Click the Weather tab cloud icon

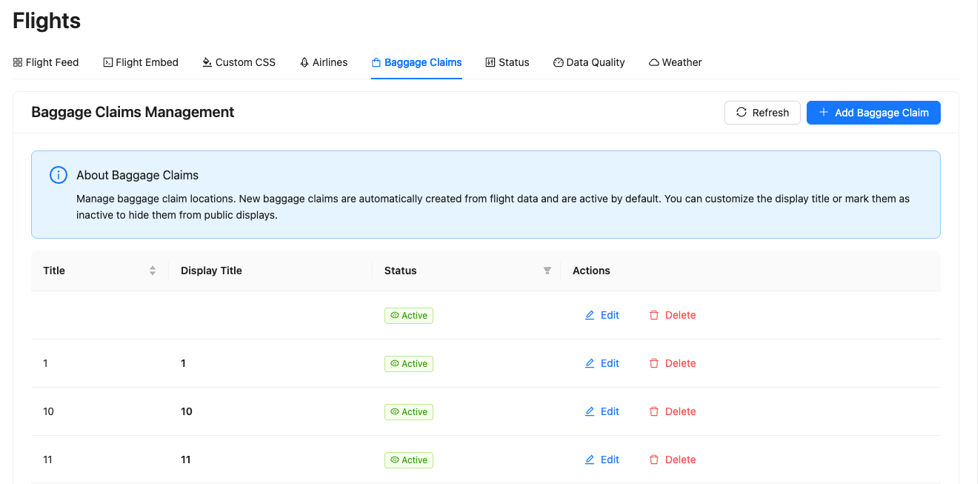point(654,63)
